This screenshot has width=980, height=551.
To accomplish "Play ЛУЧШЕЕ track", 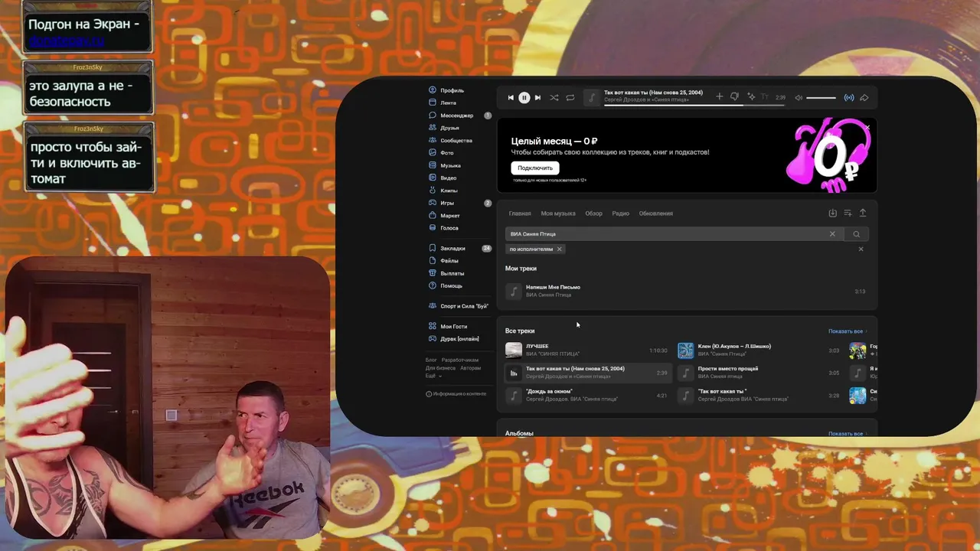I will click(x=586, y=350).
